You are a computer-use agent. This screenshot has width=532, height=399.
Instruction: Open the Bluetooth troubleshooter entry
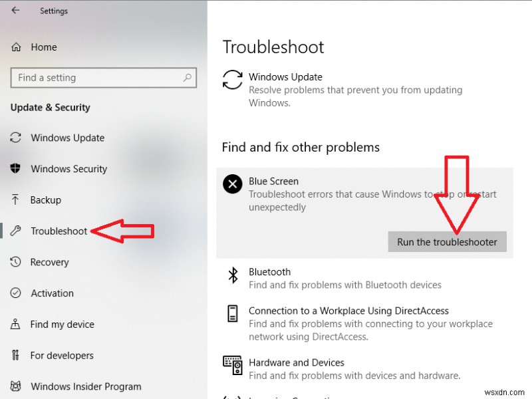tap(269, 272)
